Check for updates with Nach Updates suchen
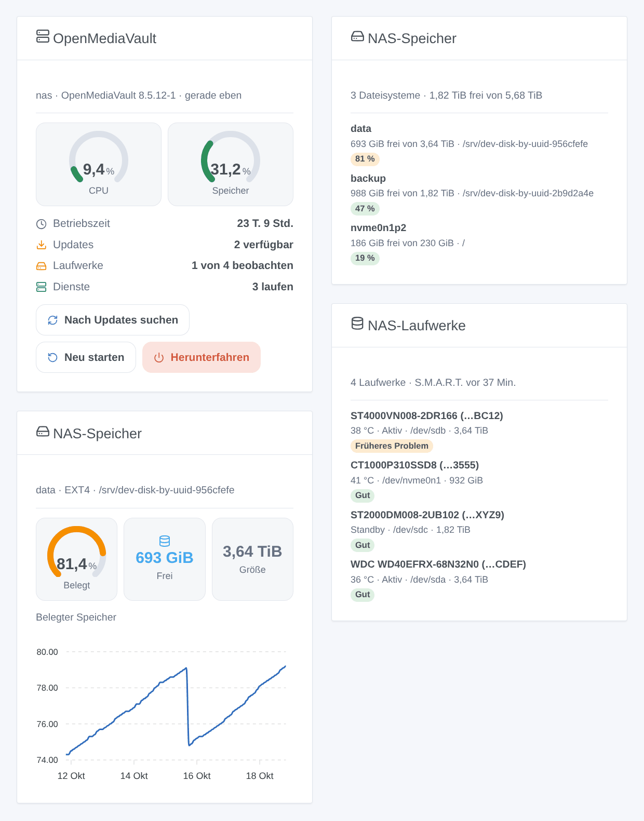Screen dimensions: 644x821 pyautogui.click(x=113, y=320)
